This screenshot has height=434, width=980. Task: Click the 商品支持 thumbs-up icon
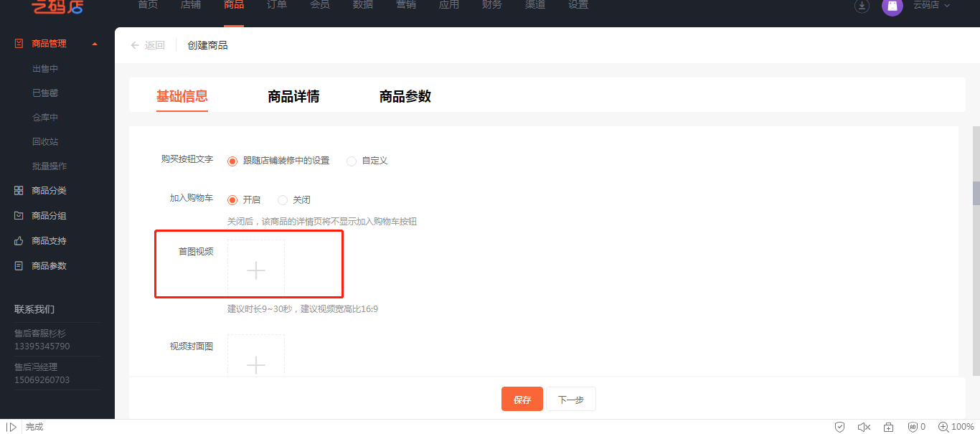click(x=19, y=241)
